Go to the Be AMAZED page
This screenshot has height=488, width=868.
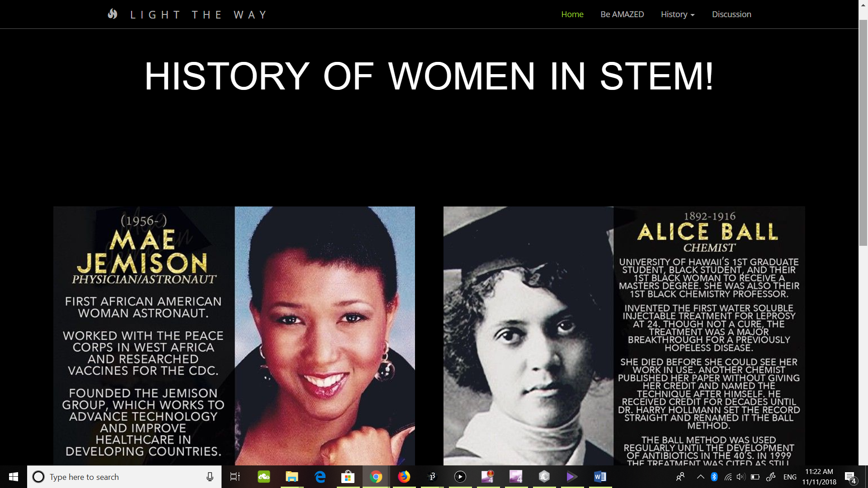point(622,14)
